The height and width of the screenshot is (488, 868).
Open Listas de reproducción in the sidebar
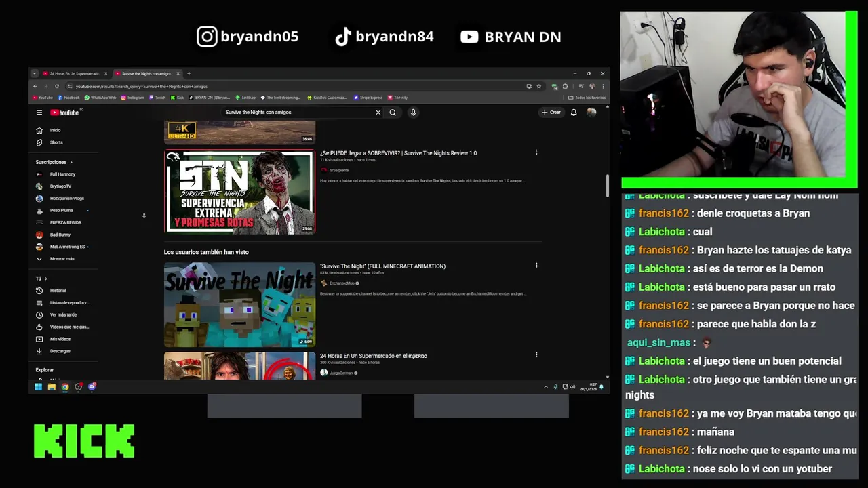tap(62, 303)
